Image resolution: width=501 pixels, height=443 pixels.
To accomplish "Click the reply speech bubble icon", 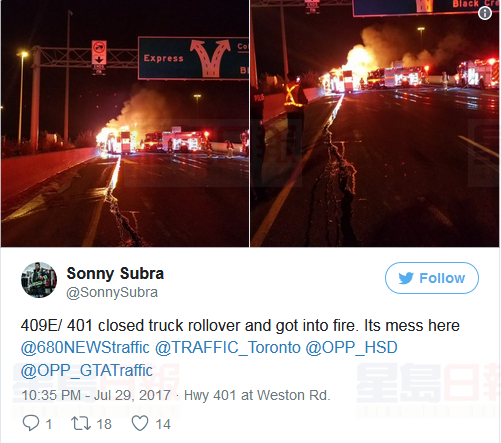I will click(31, 424).
